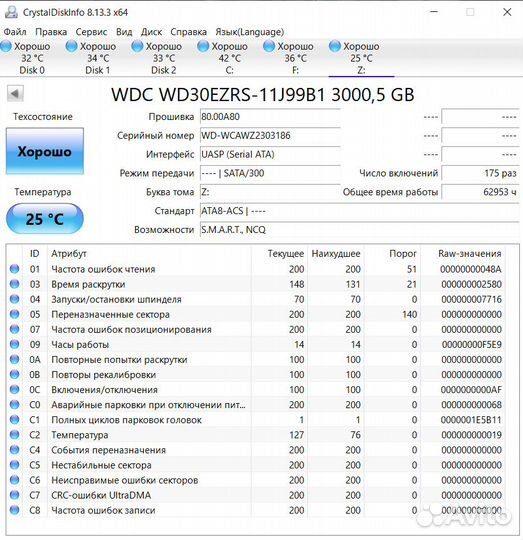Click status dot for attribute C0
This screenshot has height=540, width=523.
14,405
